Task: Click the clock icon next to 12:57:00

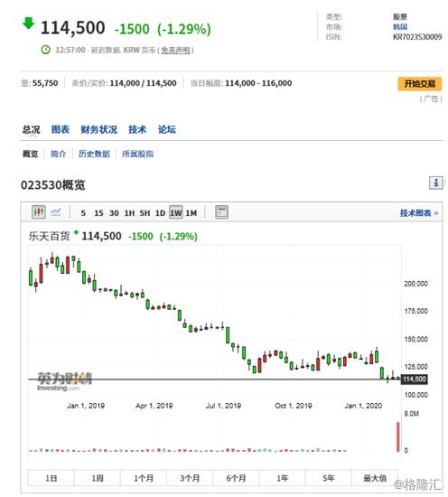Action: (x=46, y=50)
